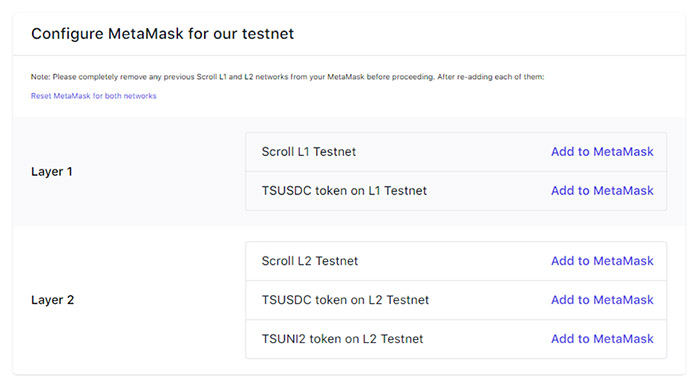This screenshot has height=385, width=700.
Task: Click the TSUSDC token on L2 Testnet label
Action: 345,300
